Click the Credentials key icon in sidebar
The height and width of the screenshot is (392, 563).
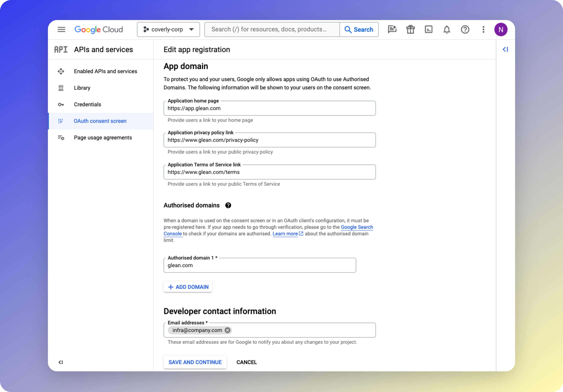pyautogui.click(x=61, y=104)
